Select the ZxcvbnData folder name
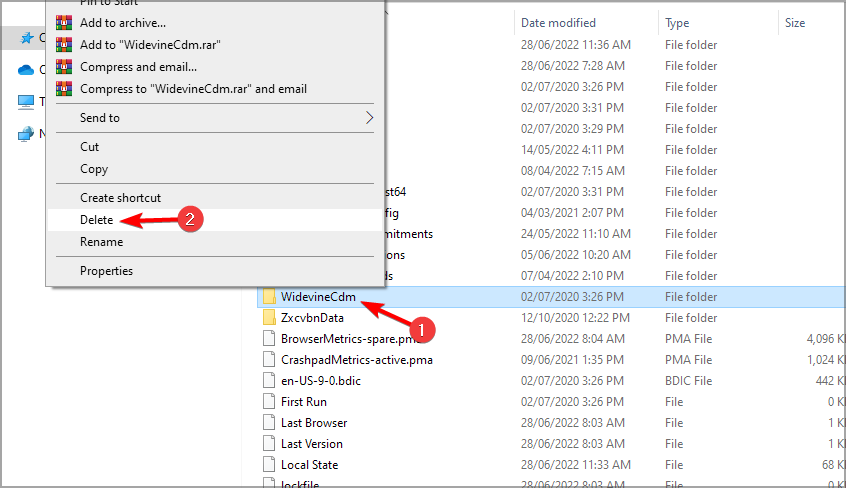This screenshot has width=846, height=488. 312,318
